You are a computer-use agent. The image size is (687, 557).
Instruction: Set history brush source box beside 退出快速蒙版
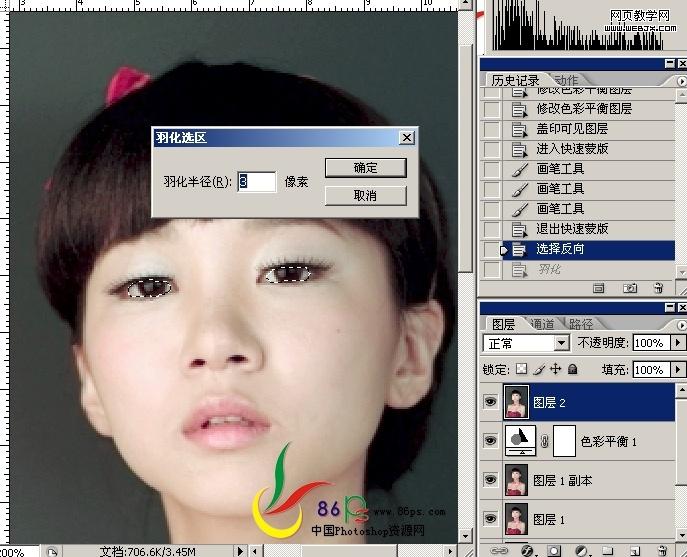tap(491, 229)
